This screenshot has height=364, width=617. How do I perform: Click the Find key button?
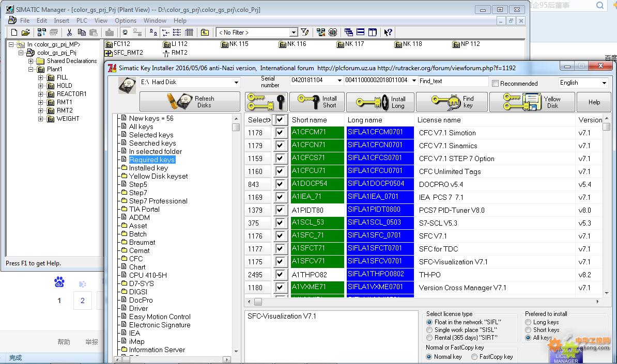point(452,102)
